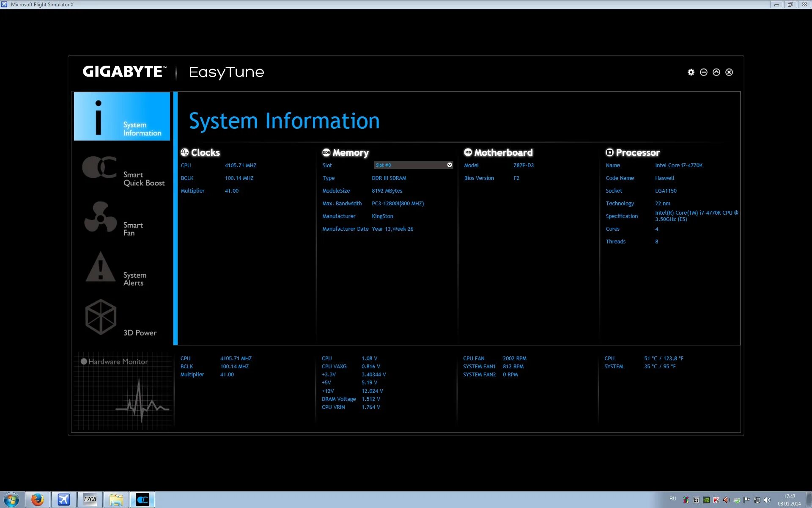The image size is (812, 508).
Task: Click the Hardware Monitor heartbeat graph
Action: pyautogui.click(x=142, y=400)
